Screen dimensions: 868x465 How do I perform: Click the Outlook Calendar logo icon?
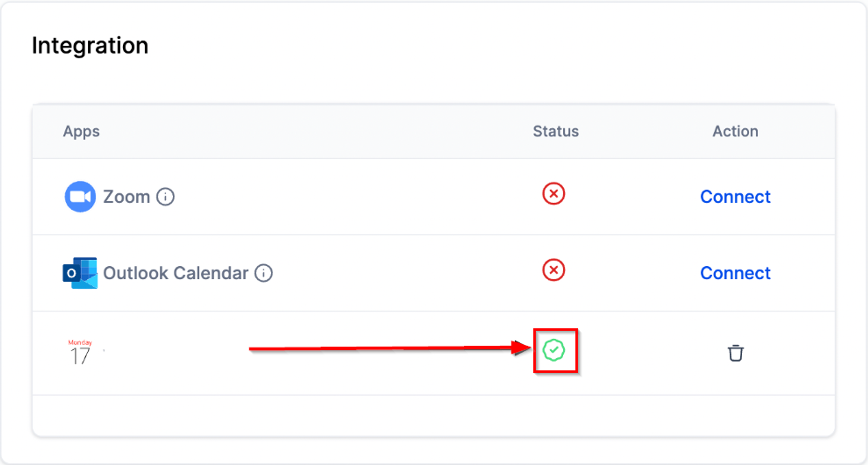[x=80, y=273]
